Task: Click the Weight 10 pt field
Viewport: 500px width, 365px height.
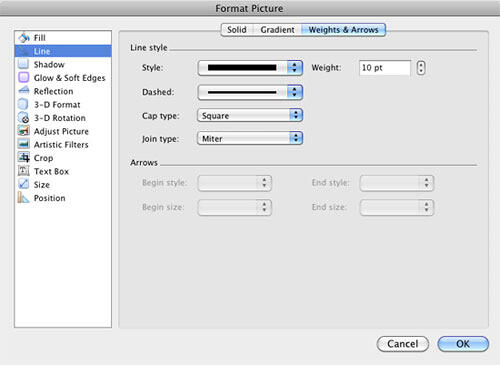Action: click(385, 68)
